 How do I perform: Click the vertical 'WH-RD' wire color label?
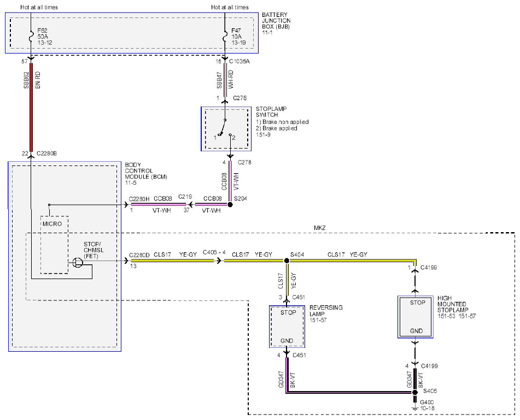[x=231, y=79]
